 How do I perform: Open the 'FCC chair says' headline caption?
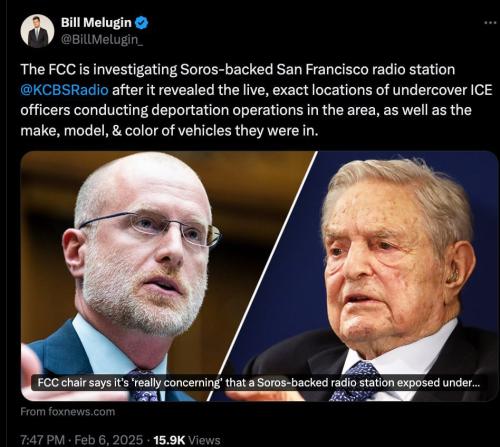259,382
